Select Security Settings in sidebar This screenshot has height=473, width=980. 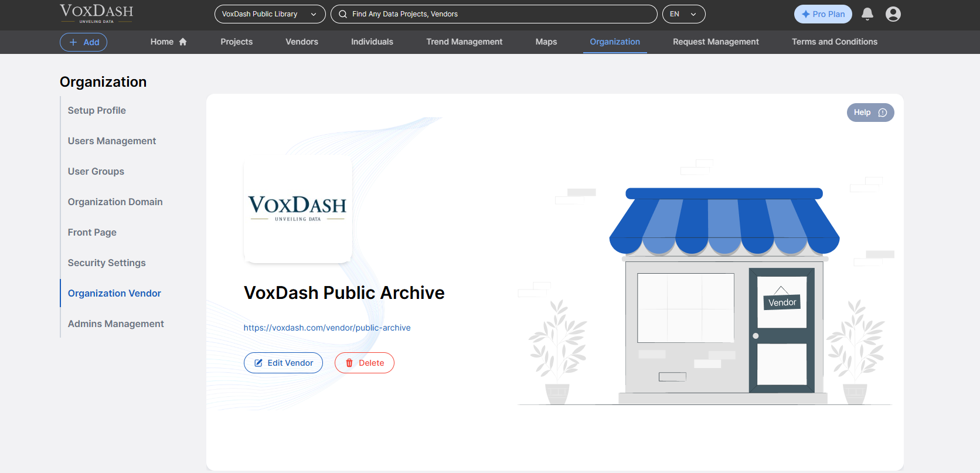(107, 263)
